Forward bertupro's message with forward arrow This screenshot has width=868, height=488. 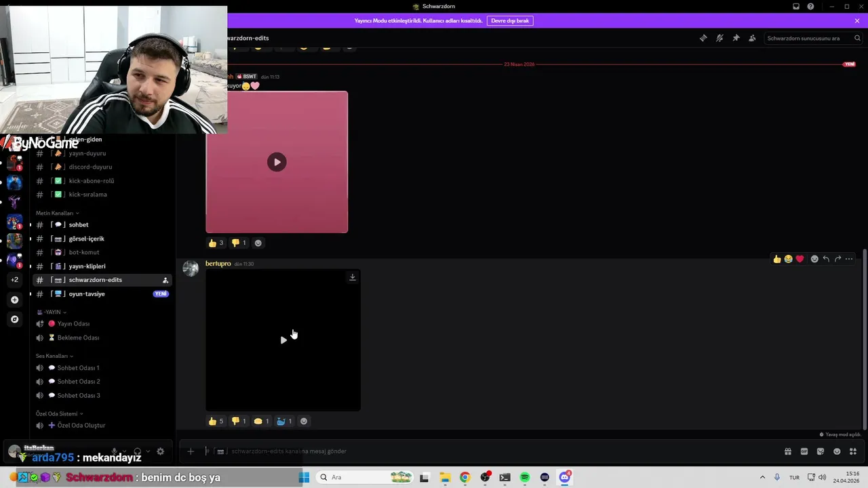(x=837, y=259)
